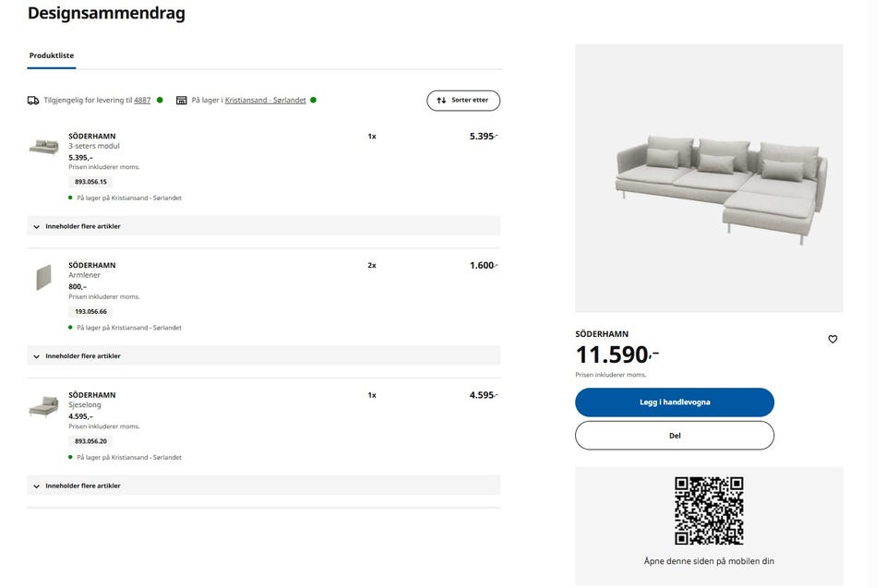Open postal code 4887 link
The image size is (886, 588).
[x=142, y=100]
